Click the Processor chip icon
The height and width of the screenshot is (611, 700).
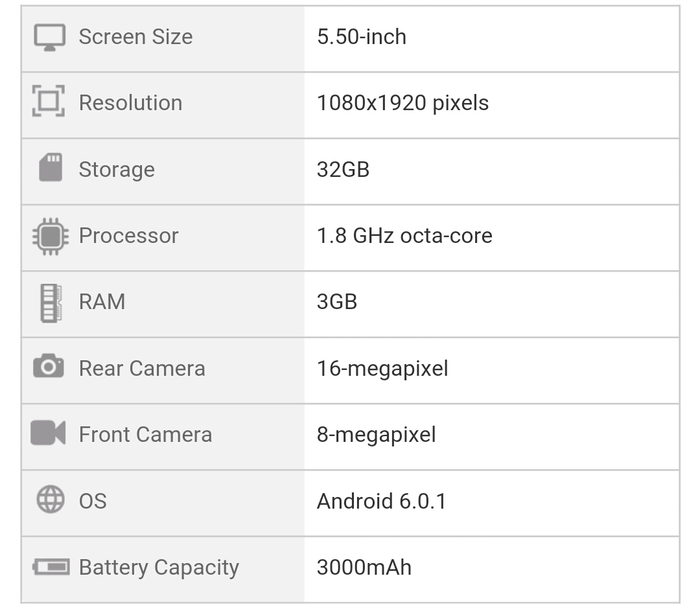click(50, 236)
